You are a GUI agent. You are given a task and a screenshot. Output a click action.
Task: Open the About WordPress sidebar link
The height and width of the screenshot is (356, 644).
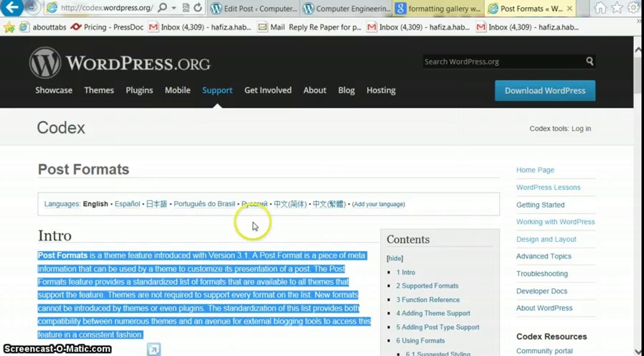544,308
